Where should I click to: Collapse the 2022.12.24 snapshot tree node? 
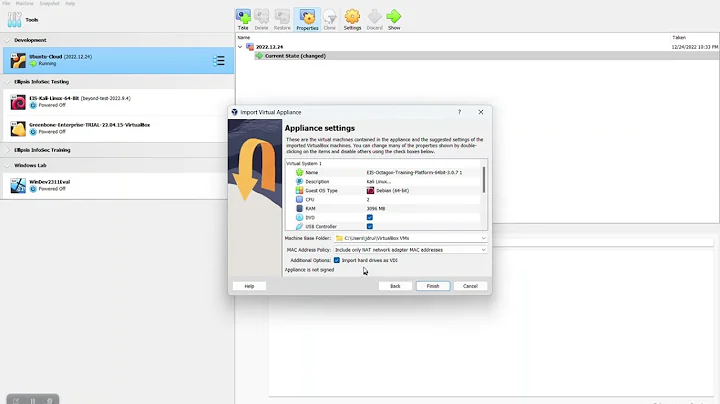click(240, 47)
